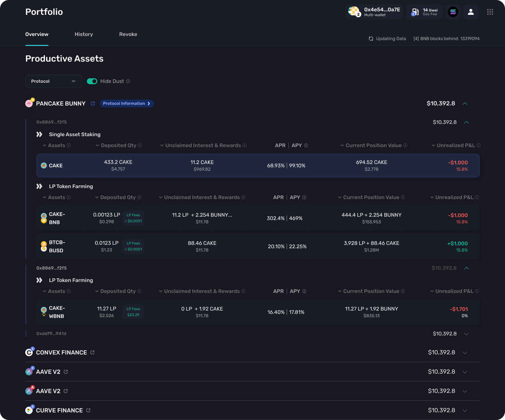This screenshot has width=505, height=420.
Task: Click Single Asset Staking Unrealized P&L info icon
Action: point(478,145)
